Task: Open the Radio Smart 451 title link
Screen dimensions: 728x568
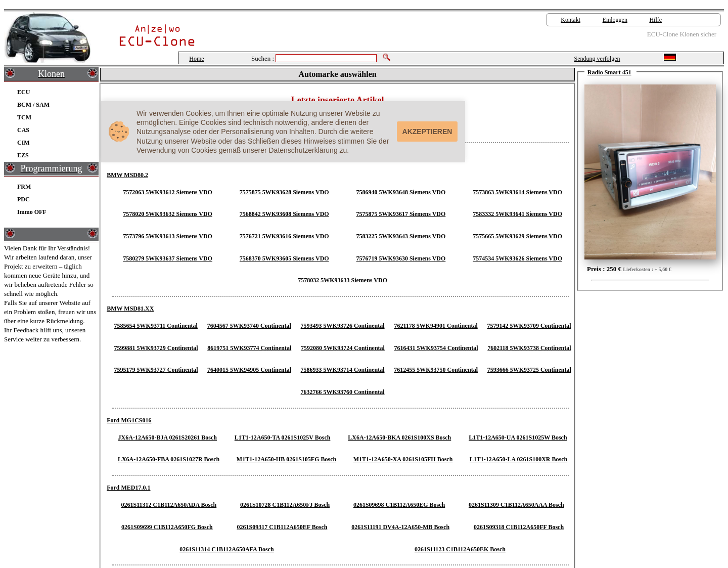Action: click(609, 72)
